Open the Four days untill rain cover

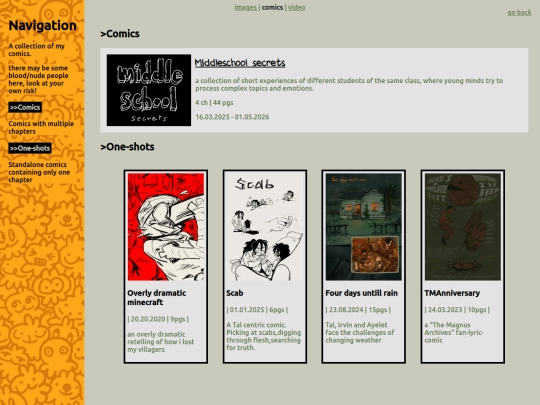364,227
